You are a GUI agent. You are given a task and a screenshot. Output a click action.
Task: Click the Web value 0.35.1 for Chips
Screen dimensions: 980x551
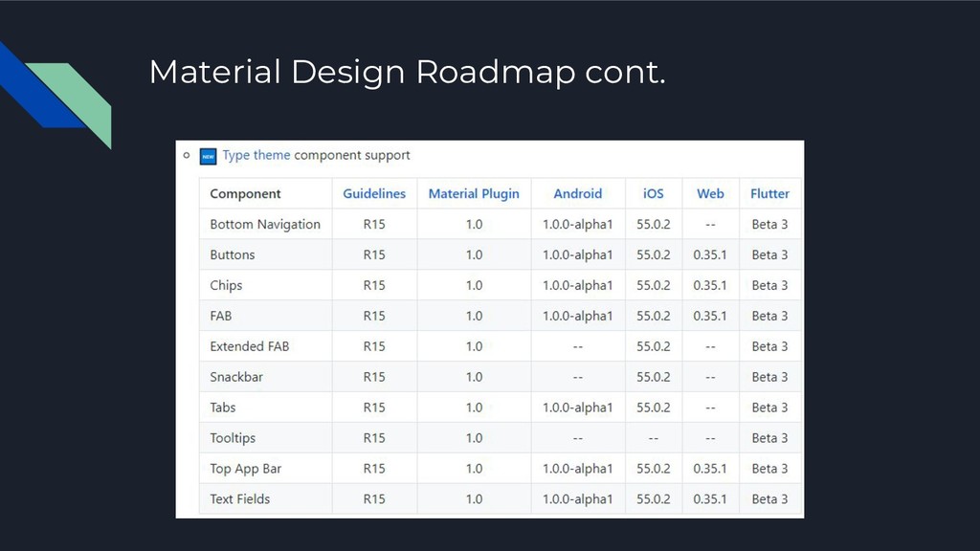710,285
